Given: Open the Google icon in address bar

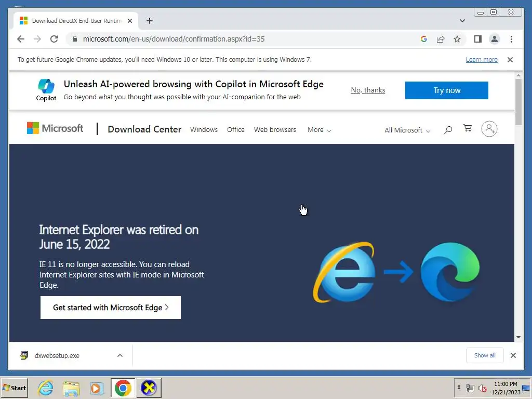Looking at the screenshot, I should tap(424, 39).
